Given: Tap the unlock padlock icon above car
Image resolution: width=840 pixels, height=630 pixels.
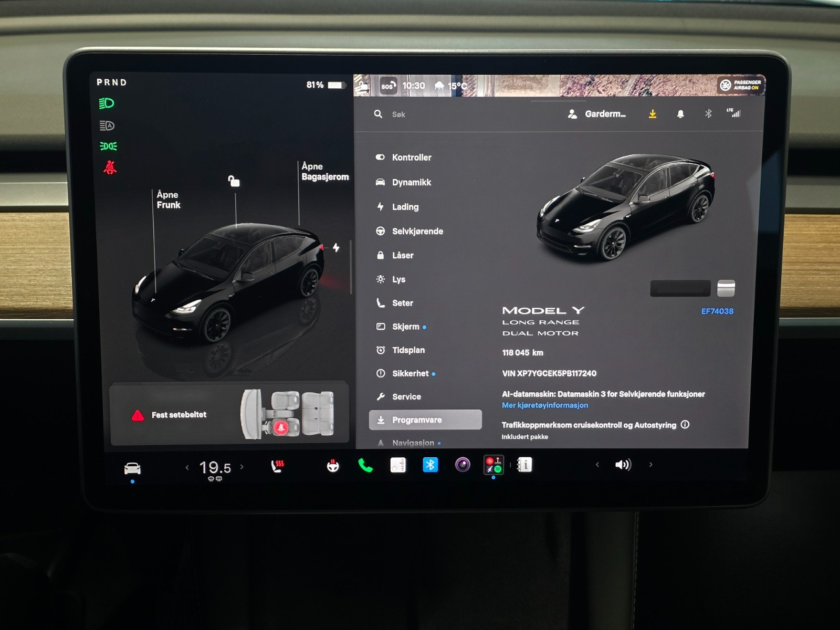Looking at the screenshot, I should [234, 181].
